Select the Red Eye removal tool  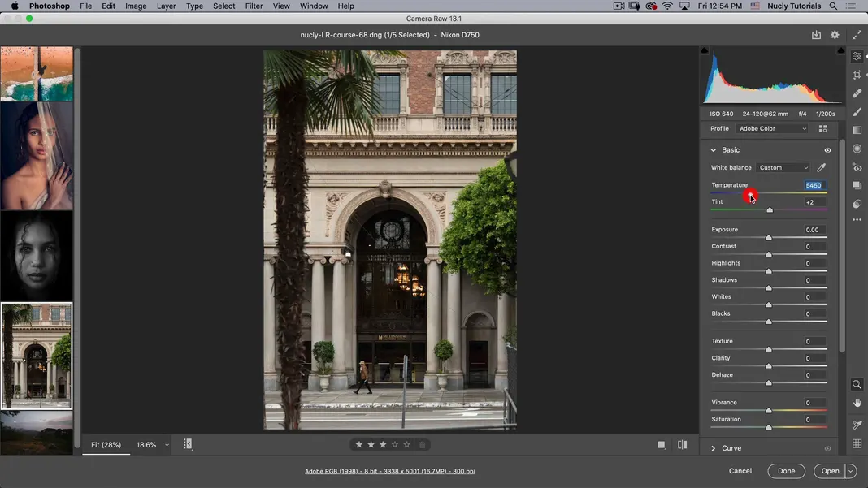pos(857,167)
